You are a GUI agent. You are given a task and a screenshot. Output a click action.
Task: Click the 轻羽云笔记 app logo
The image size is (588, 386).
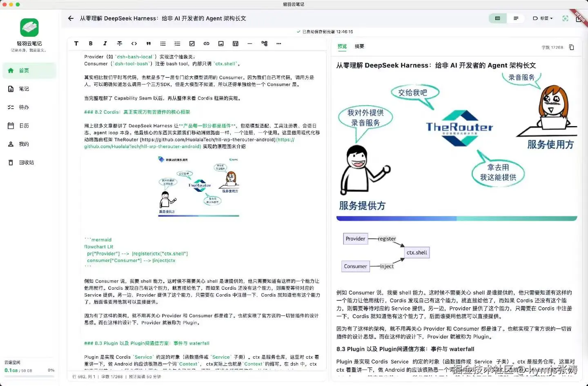(x=29, y=28)
